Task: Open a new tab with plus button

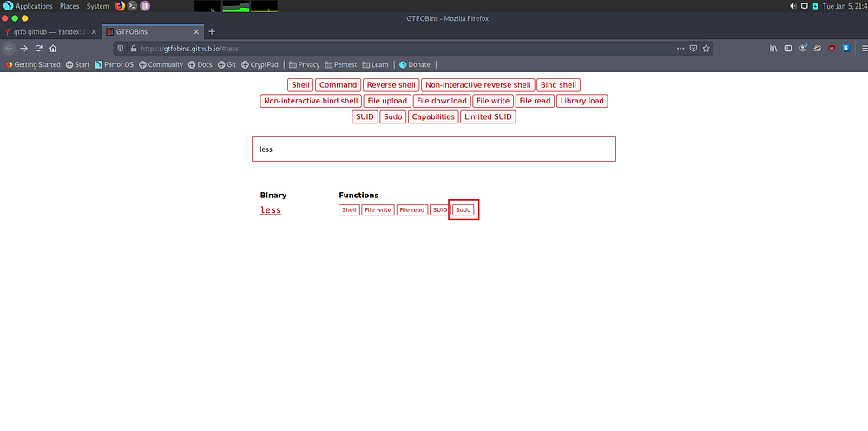Action: (212, 31)
